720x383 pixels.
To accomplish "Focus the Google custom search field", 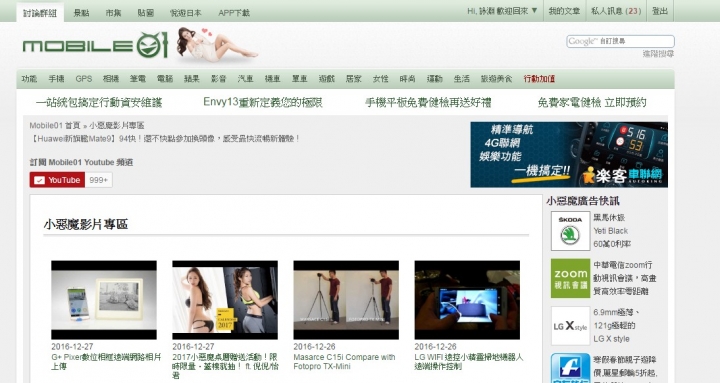I will pos(620,41).
